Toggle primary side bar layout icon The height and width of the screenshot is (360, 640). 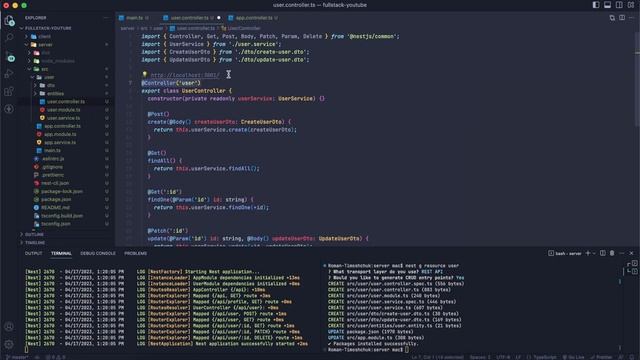click(x=596, y=5)
